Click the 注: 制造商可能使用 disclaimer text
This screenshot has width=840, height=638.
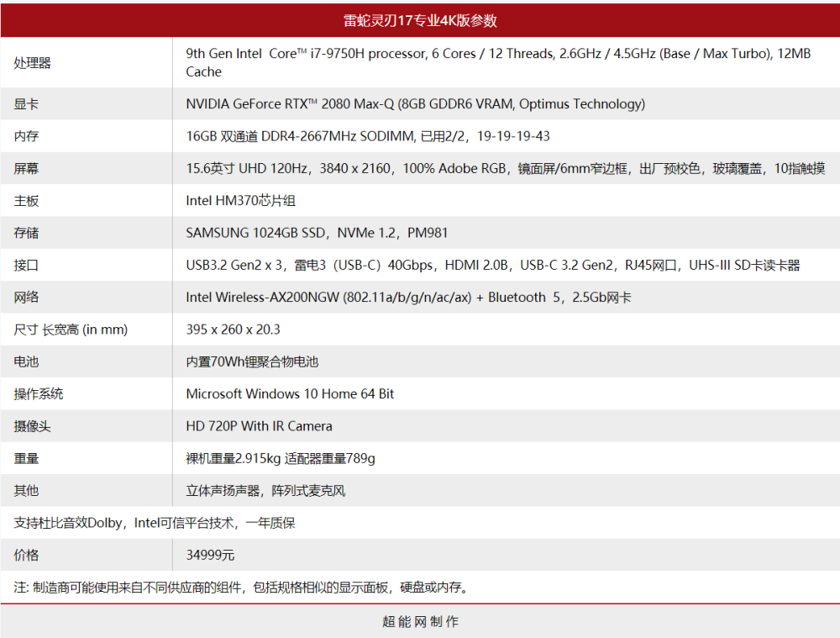click(x=242, y=587)
